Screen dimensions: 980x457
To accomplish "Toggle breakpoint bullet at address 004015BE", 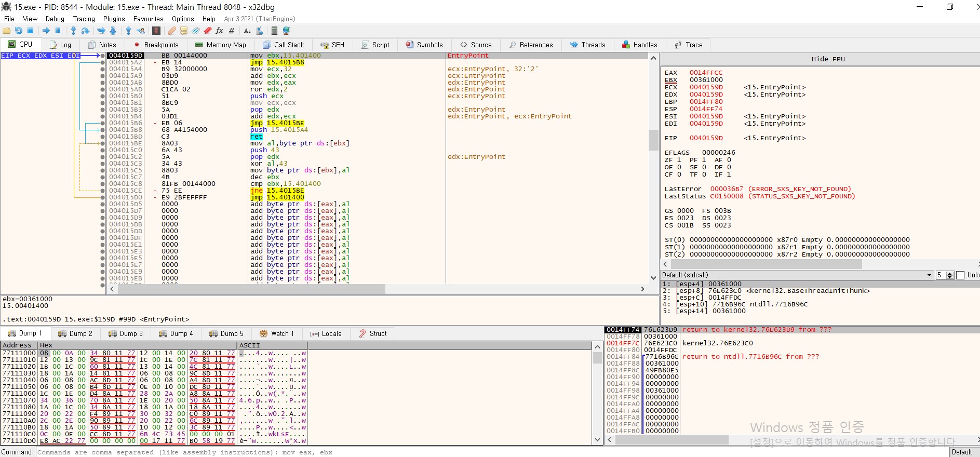I will click(x=102, y=143).
